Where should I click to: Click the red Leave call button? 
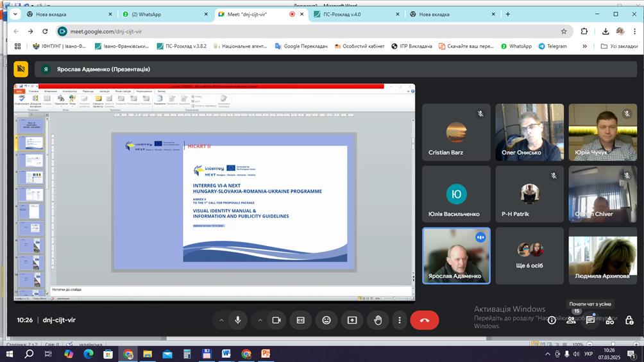pos(424,320)
